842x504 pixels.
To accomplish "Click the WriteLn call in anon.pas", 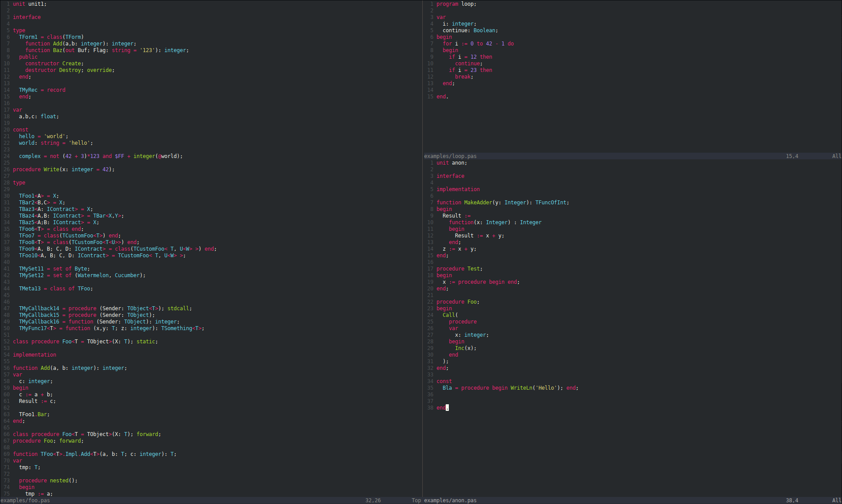I will click(521, 388).
